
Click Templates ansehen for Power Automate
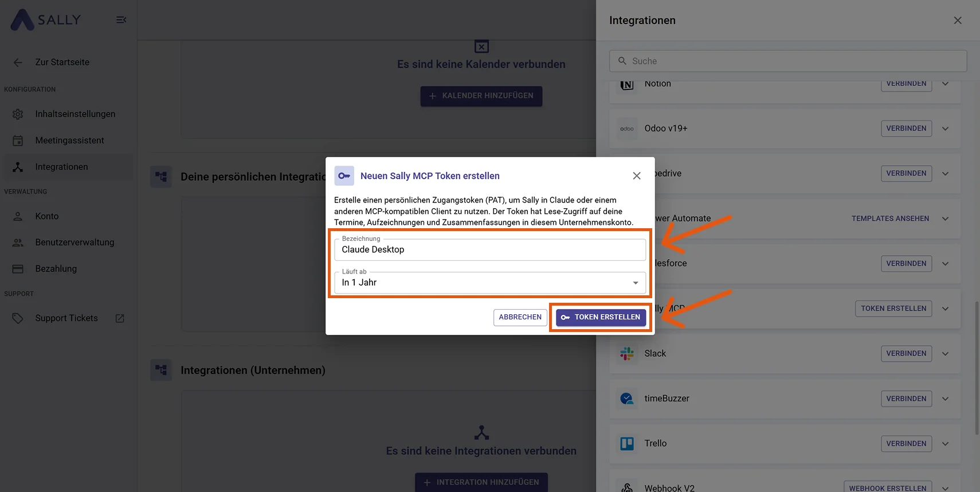pos(890,218)
